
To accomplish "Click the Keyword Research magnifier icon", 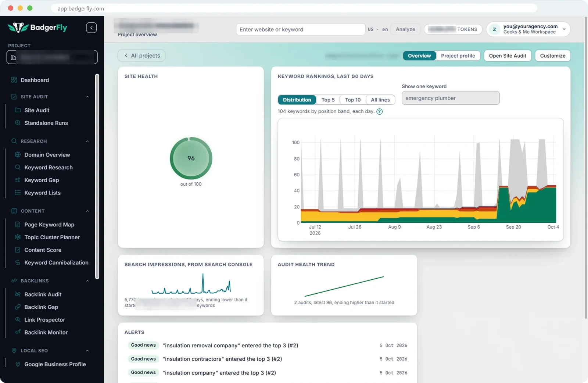I will (x=18, y=167).
